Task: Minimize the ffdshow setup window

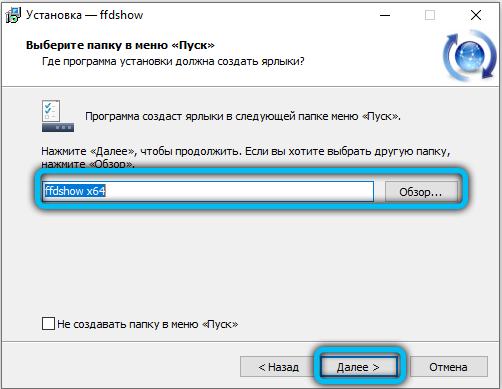Action: click(385, 15)
